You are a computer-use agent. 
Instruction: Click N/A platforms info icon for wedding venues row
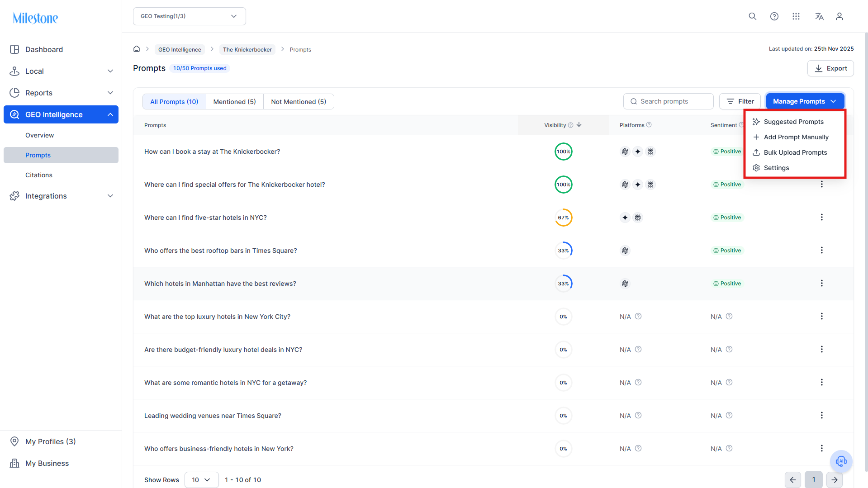point(638,415)
